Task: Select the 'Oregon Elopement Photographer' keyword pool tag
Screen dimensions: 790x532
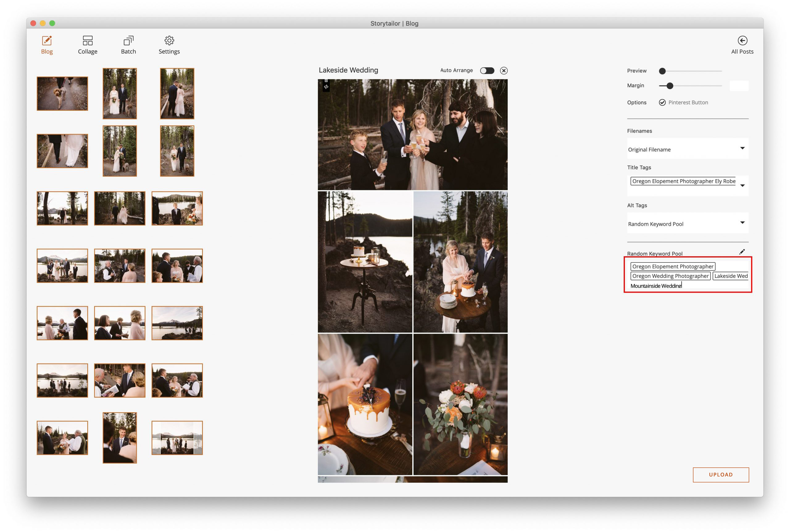Action: 672,266
